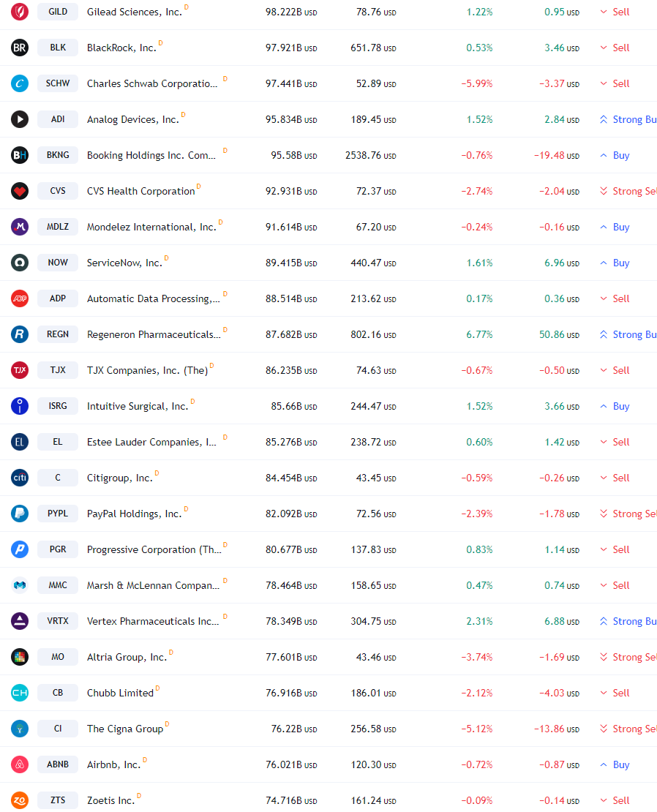
Task: Click the Estee Lauder EL logo
Action: [20, 442]
